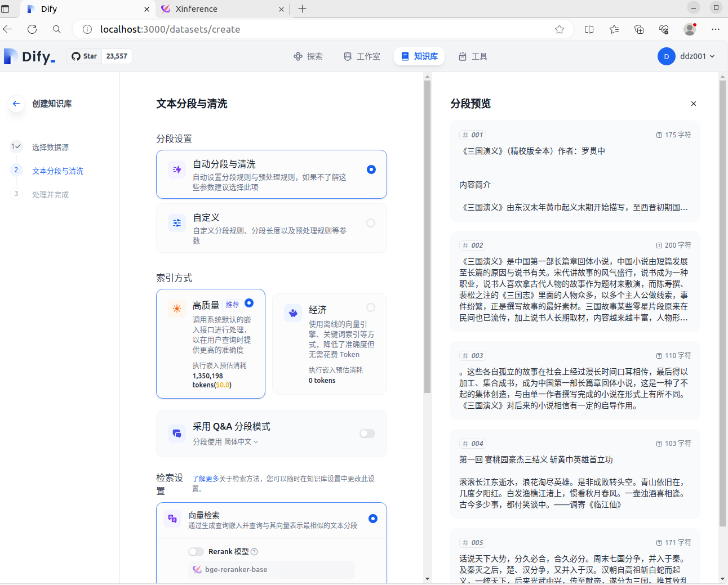Viewport: 728px width, 585px height.
Task: Close the Dify browser tab
Action: 147,9
